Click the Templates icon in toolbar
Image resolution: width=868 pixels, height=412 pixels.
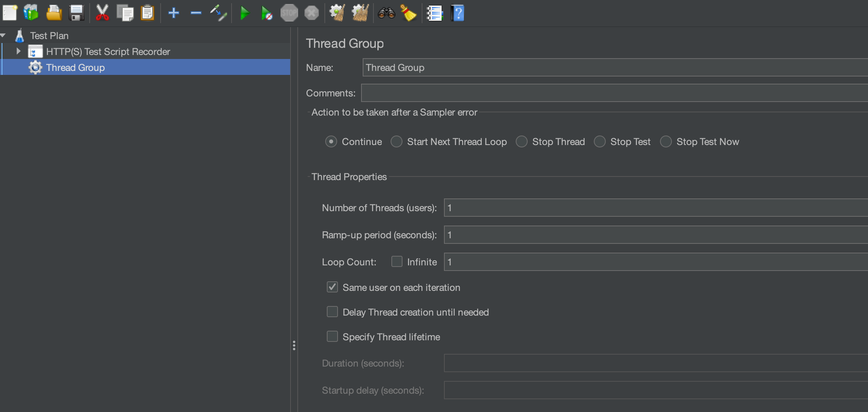[31, 13]
